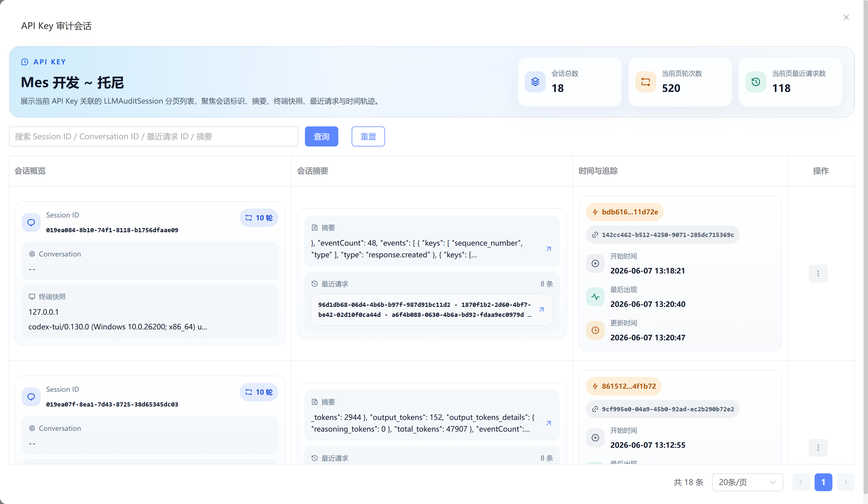Viewport: 868px width, 504px height.
Task: Open the total_tokens 47907 summary expand arrow
Action: tap(549, 423)
